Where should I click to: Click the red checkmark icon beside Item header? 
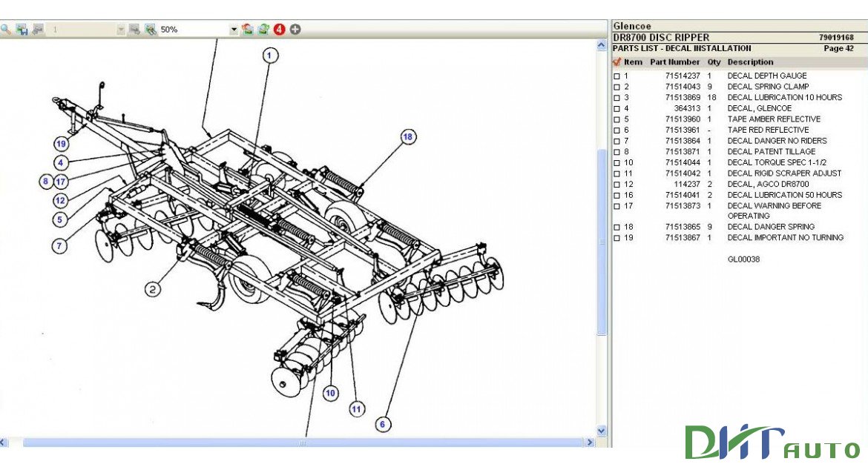click(617, 62)
